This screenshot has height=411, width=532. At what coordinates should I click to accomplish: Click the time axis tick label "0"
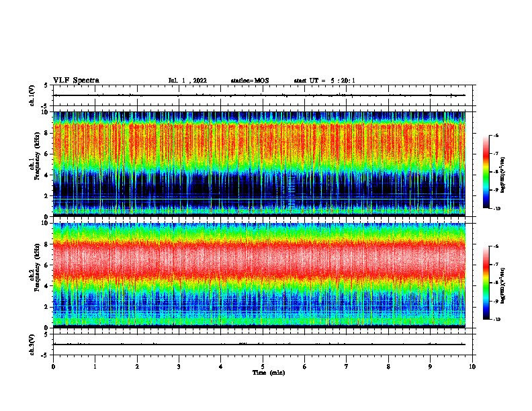pos(53,367)
